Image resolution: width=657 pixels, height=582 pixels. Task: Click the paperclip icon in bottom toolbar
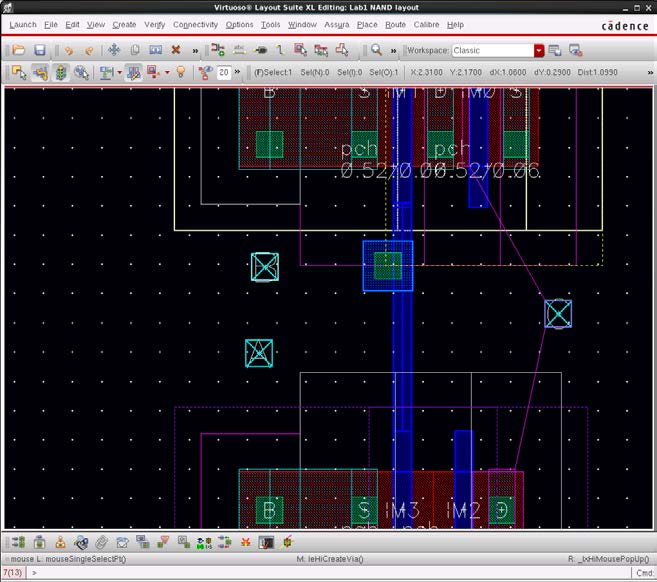pos(101,543)
